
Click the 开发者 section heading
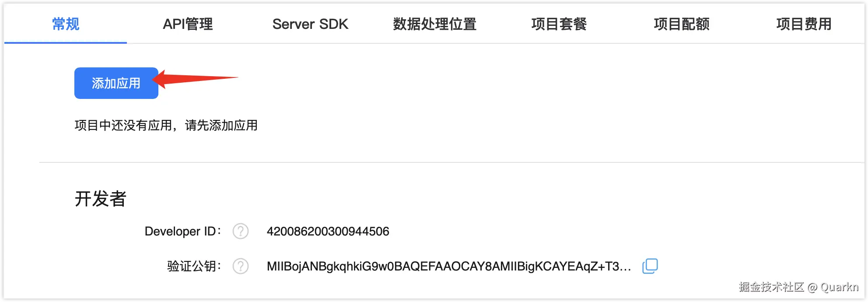click(101, 199)
